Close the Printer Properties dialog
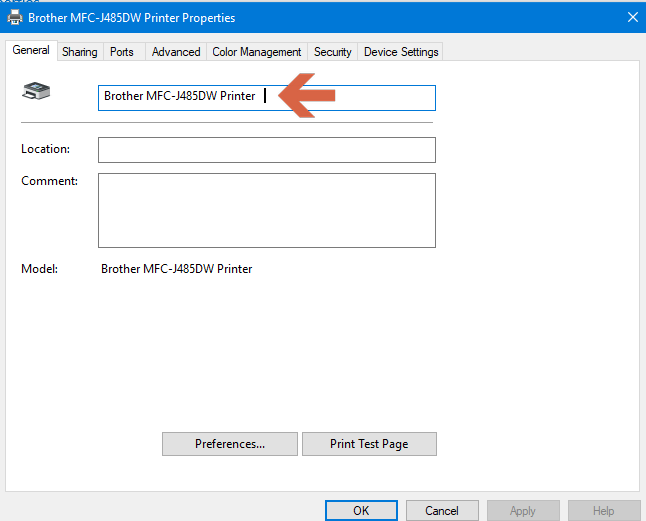 [x=632, y=17]
